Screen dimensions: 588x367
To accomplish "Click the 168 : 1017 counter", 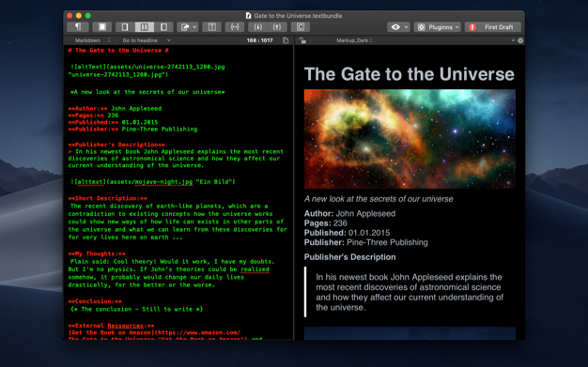I will click(260, 40).
